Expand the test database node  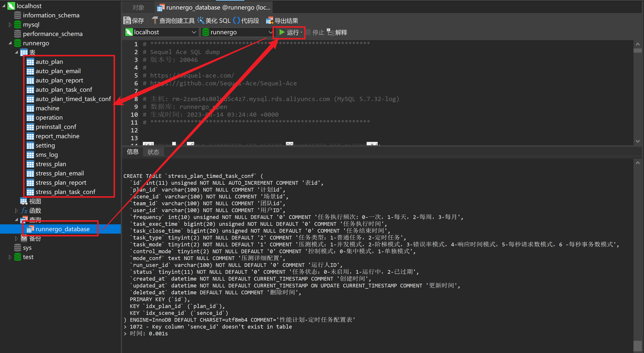10,257
